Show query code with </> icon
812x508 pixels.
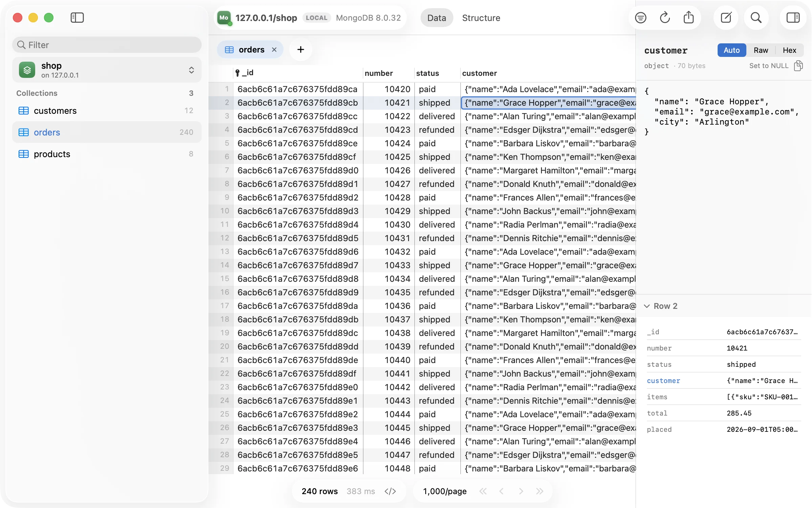coord(390,491)
